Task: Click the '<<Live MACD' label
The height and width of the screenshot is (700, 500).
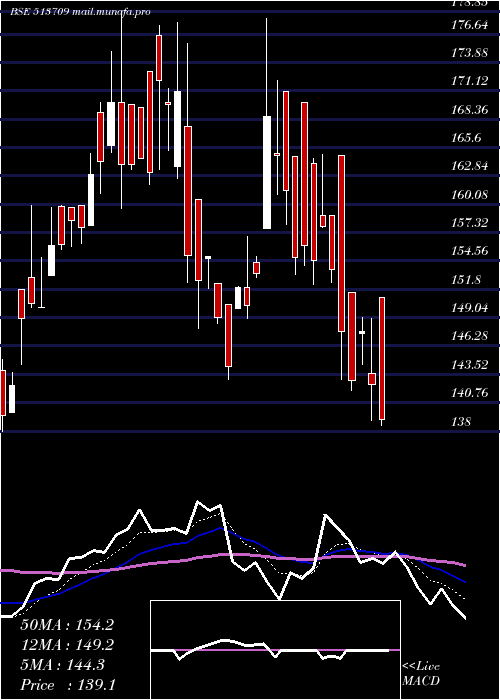Action: pyautogui.click(x=421, y=673)
